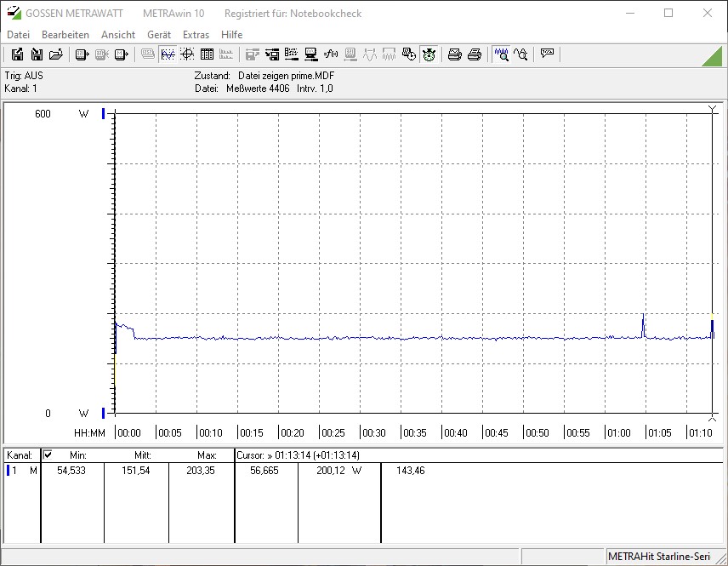Activate the zoom graph magnifier icon
This screenshot has width=728, height=566.
coord(502,54)
